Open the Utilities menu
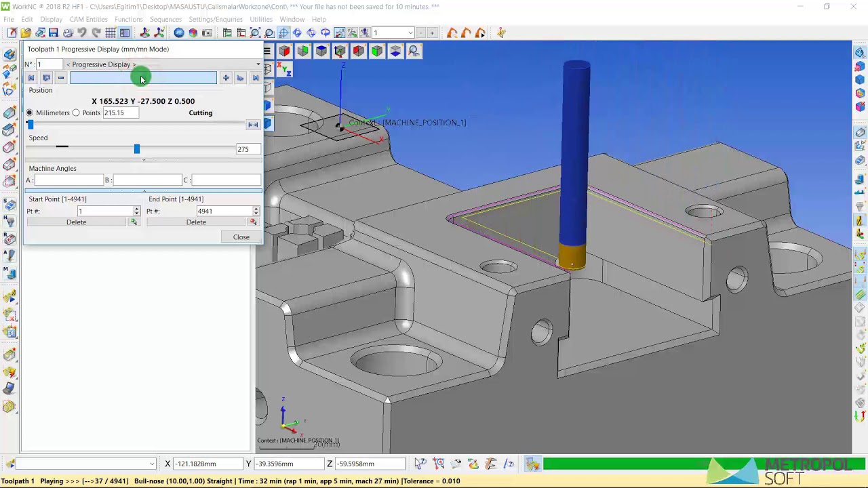The width and height of the screenshot is (868, 488). click(261, 19)
